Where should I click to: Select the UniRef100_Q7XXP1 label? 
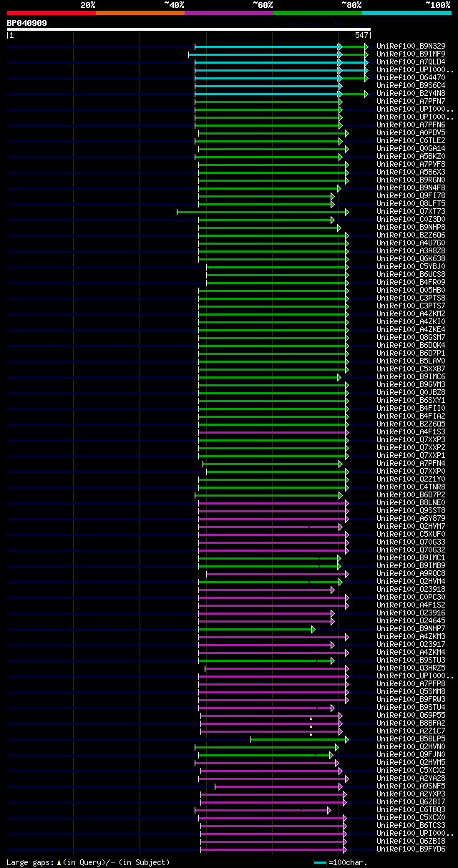(411, 456)
